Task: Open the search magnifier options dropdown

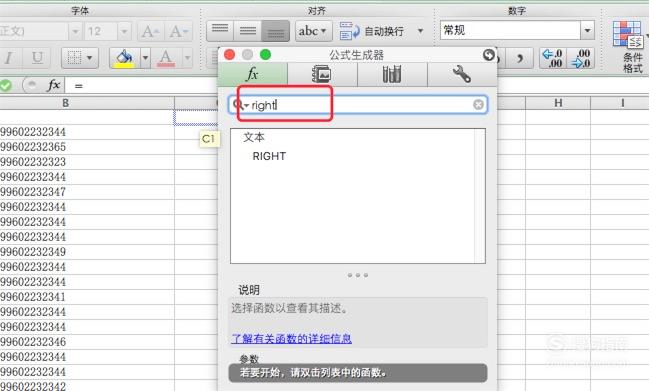Action: click(240, 105)
